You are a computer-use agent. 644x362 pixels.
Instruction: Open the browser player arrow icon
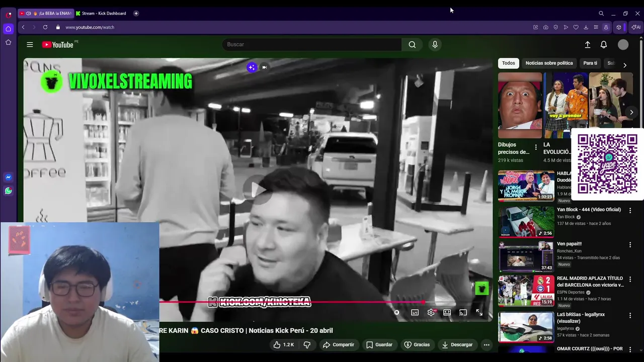click(566, 27)
